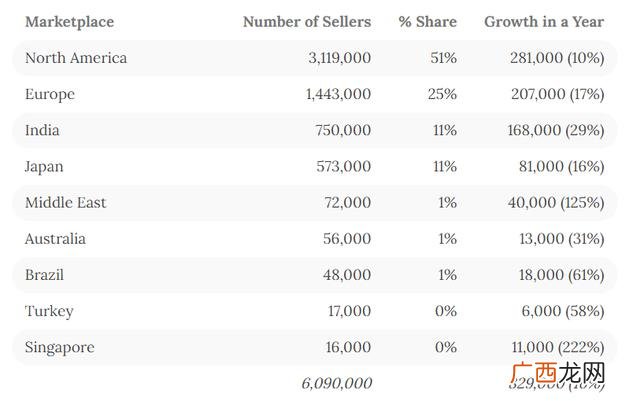Select the Middle East row label
This screenshot has width=640, height=401.
coord(65,203)
